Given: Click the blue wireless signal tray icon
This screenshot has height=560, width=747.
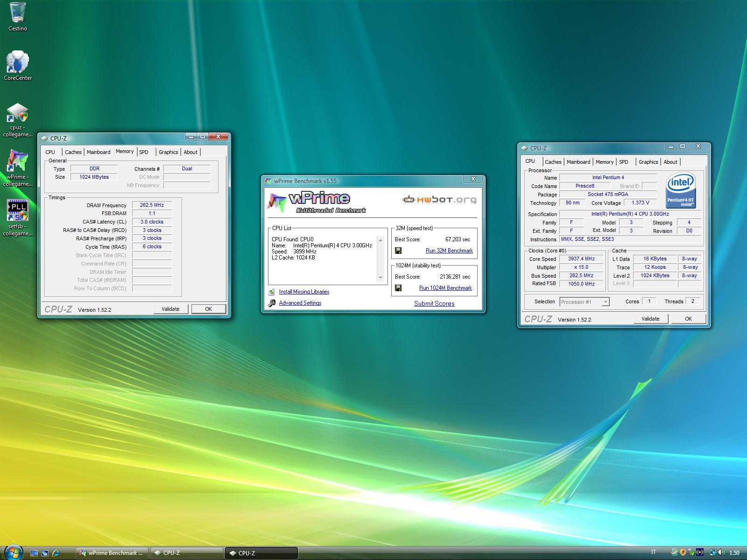Looking at the screenshot, I should click(700, 553).
